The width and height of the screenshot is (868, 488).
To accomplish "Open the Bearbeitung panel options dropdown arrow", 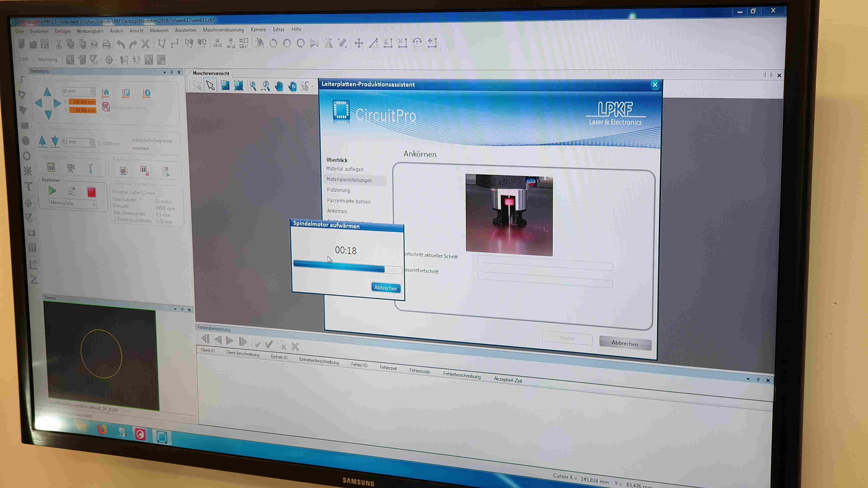I will coord(164,72).
